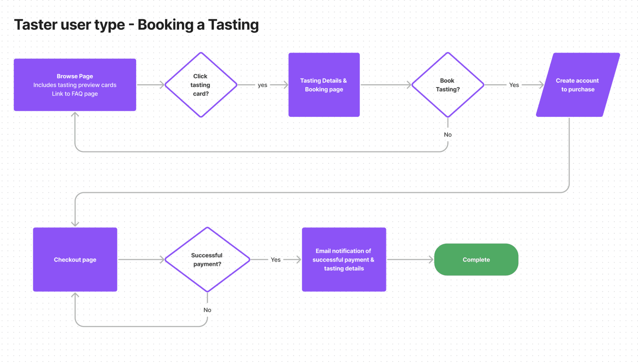Click the 'Yes' label after Book Tasting

[x=514, y=85]
